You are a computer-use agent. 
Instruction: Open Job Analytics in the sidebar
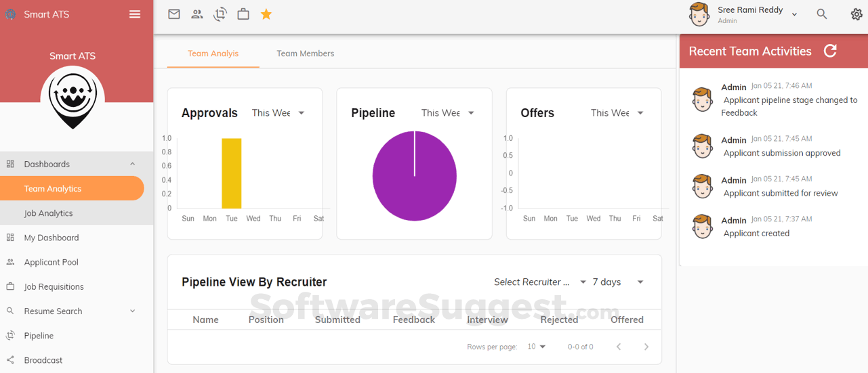click(49, 213)
